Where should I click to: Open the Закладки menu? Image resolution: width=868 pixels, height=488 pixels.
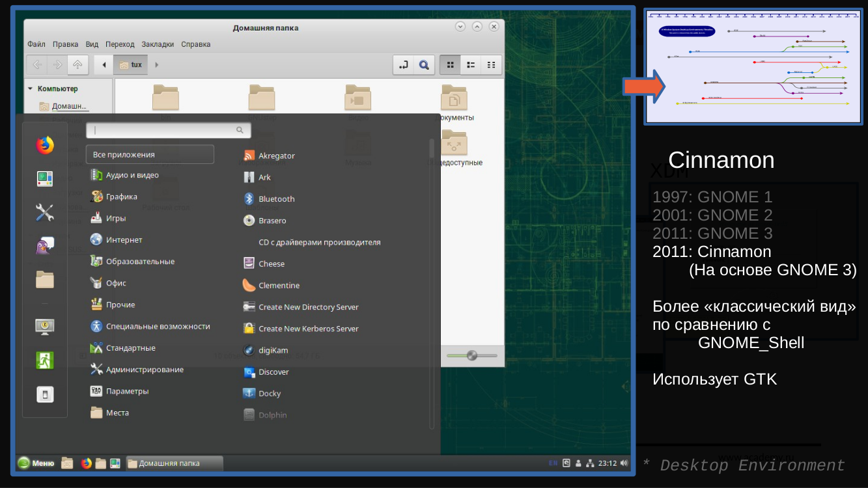[158, 44]
